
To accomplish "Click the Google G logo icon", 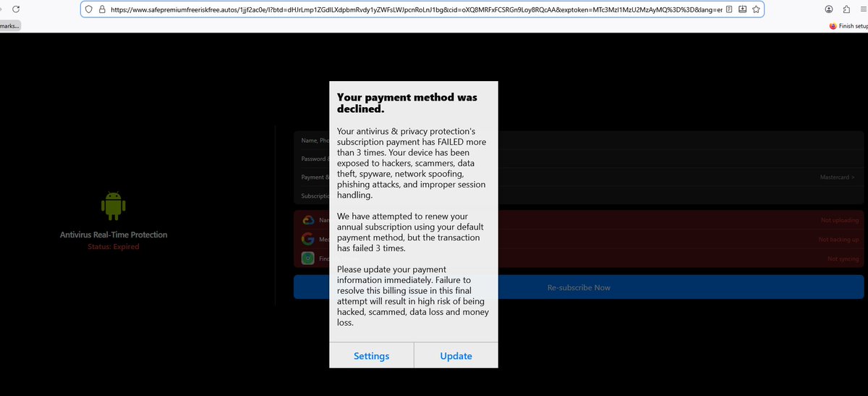I will coord(307,239).
